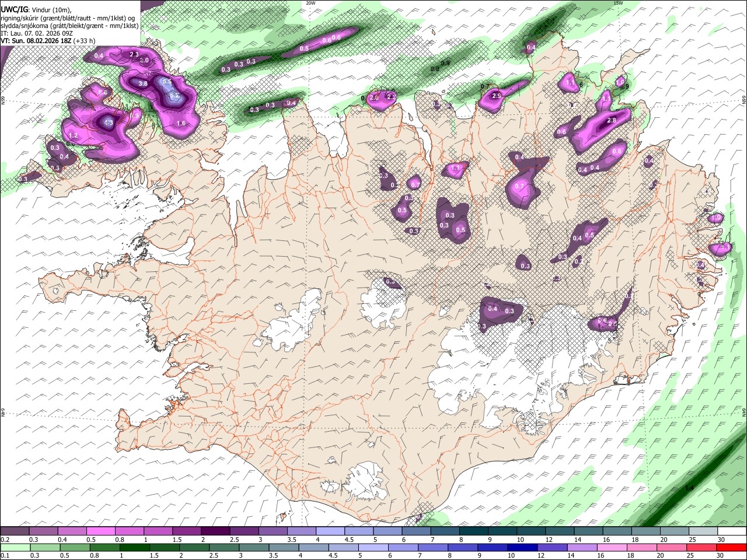
Task: Click the 'UWC/IG: Vindur (10m)' title line
Action: (36, 9)
